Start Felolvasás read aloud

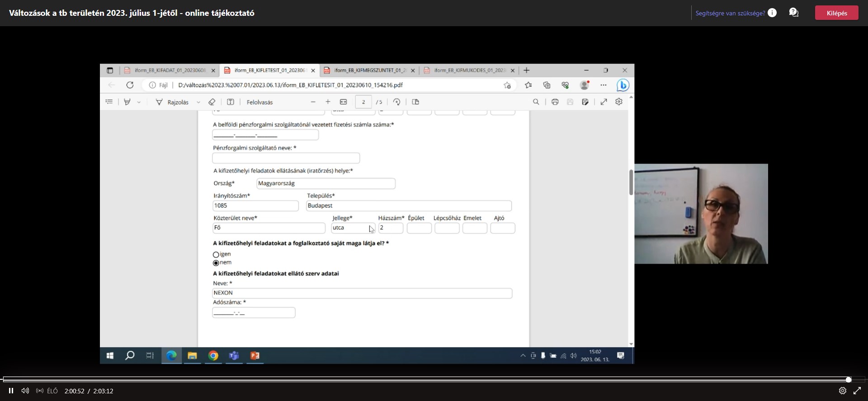click(260, 102)
